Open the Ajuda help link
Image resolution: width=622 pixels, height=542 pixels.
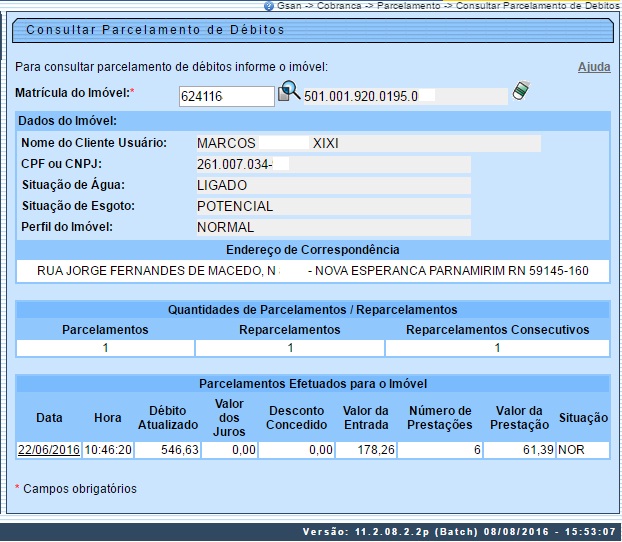pos(593,67)
